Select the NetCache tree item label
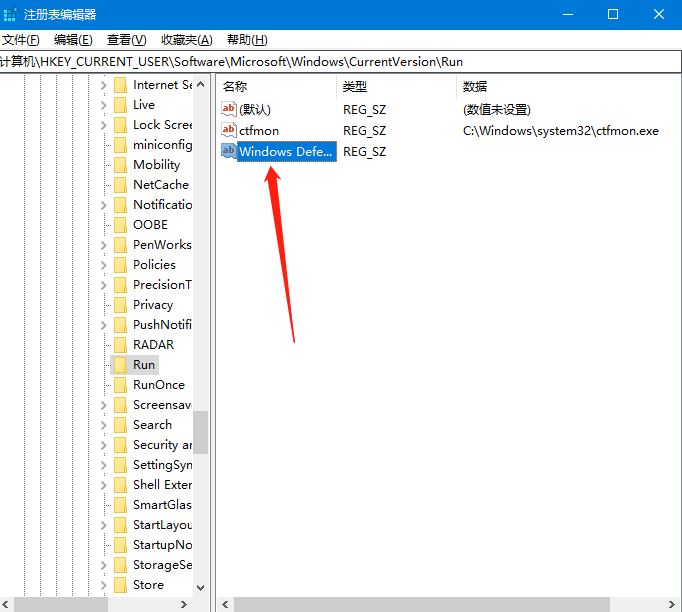The width and height of the screenshot is (682, 612). pyautogui.click(x=161, y=185)
